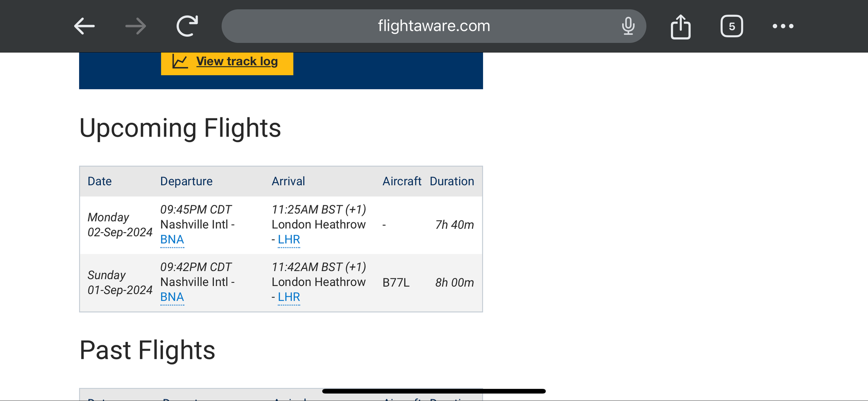Open BNA link for Sunday 01-Sep flight
Image resolution: width=868 pixels, height=401 pixels.
coord(172,297)
